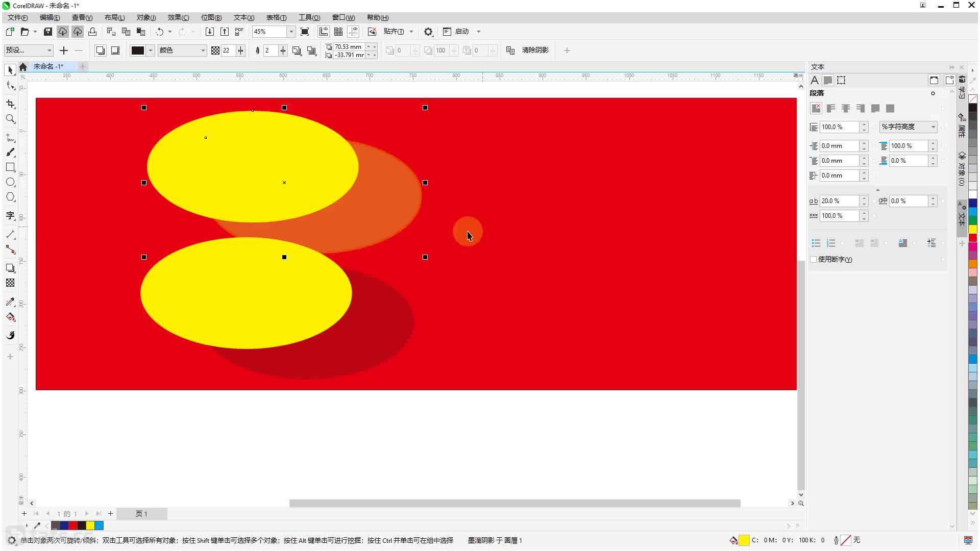The width and height of the screenshot is (980, 551).
Task: Click the Character formatting A icon
Action: coord(815,80)
